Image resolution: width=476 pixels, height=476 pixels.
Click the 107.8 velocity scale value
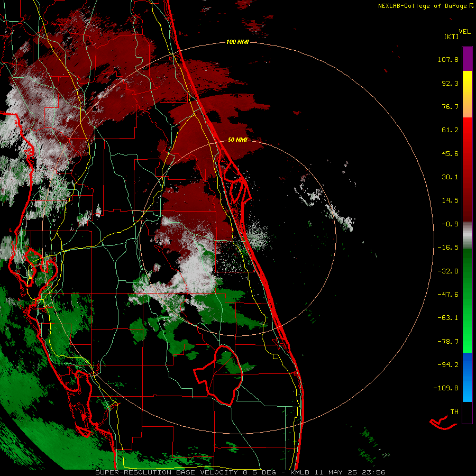(x=448, y=59)
